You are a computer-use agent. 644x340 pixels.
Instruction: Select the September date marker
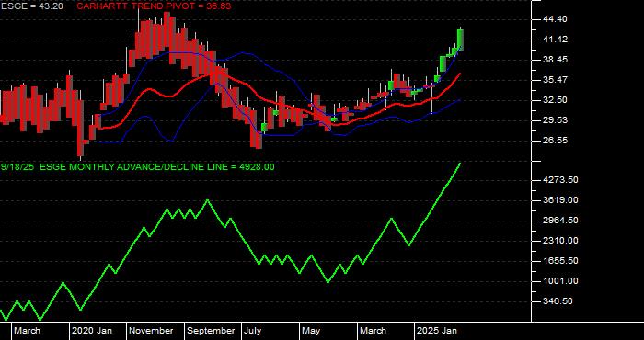(211, 331)
